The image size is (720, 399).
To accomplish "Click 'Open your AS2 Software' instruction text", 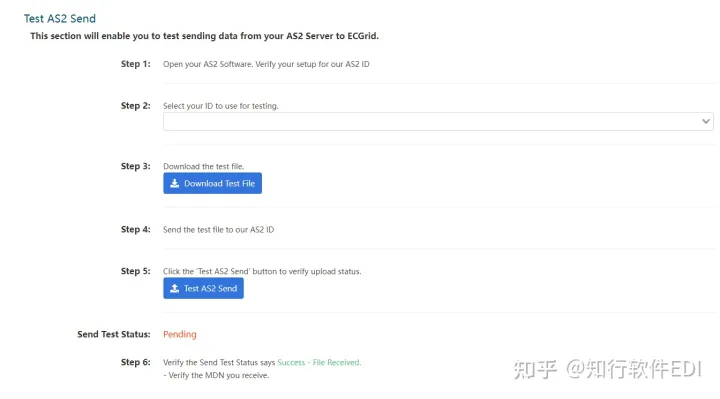I will click(x=266, y=64).
